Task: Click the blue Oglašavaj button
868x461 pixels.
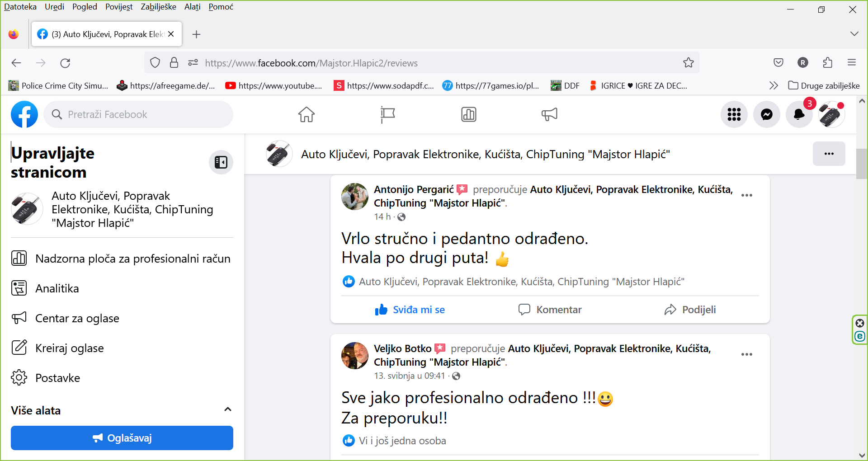Action: [x=122, y=438]
